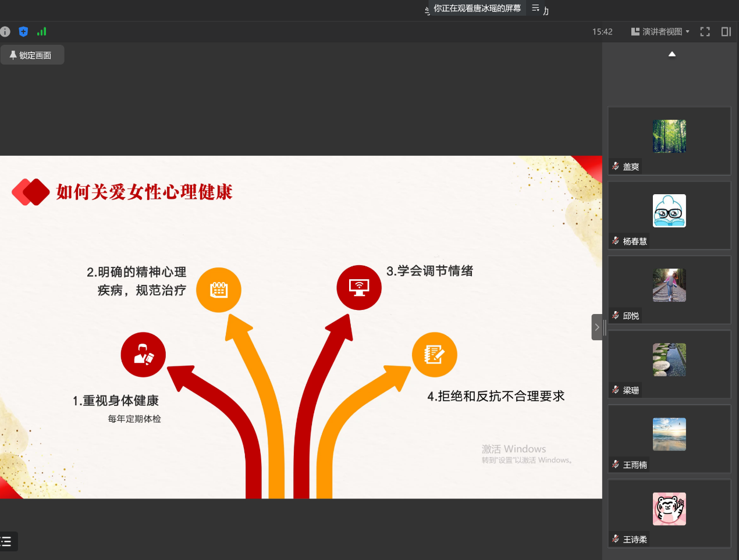This screenshot has height=560, width=739.
Task: Click the 锁定画面 pin button
Action: (32, 55)
